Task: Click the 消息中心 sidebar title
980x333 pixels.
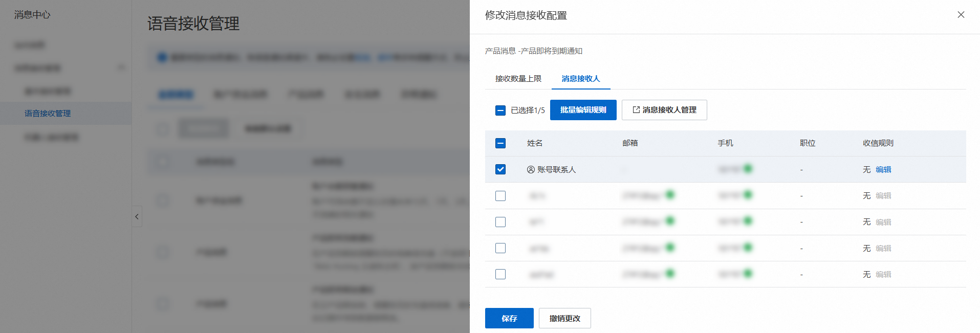Action: tap(32, 15)
